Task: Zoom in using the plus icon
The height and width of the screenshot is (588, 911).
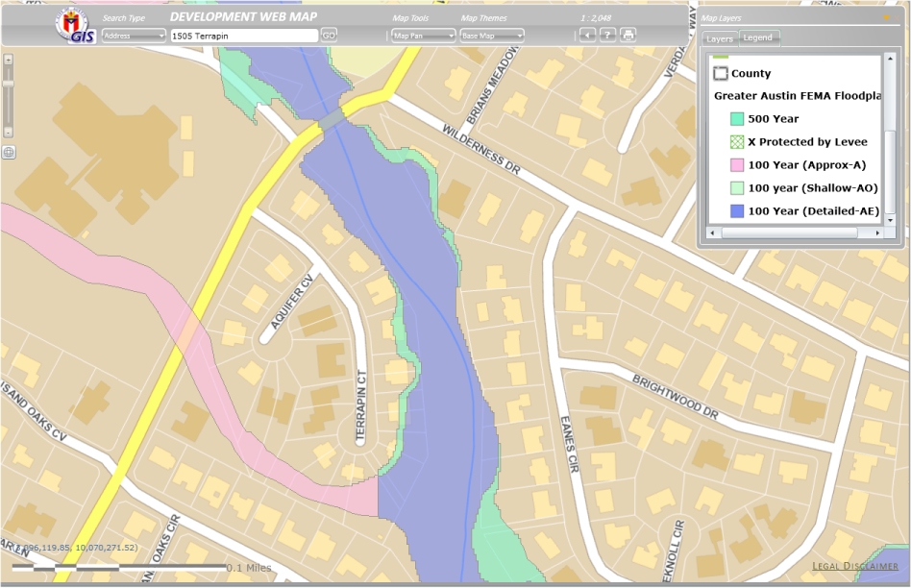Action: (x=9, y=61)
